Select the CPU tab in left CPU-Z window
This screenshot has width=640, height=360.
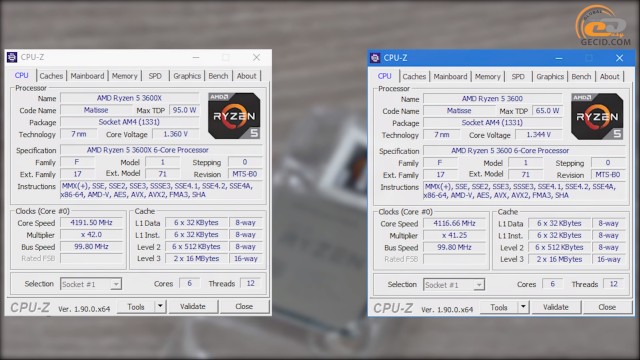22,76
